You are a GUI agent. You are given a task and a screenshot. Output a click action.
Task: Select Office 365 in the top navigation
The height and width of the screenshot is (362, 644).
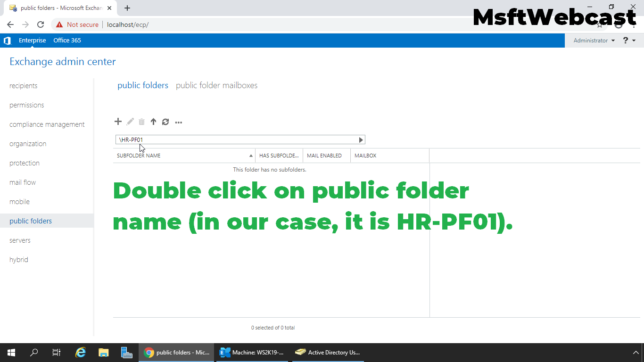pos(67,41)
